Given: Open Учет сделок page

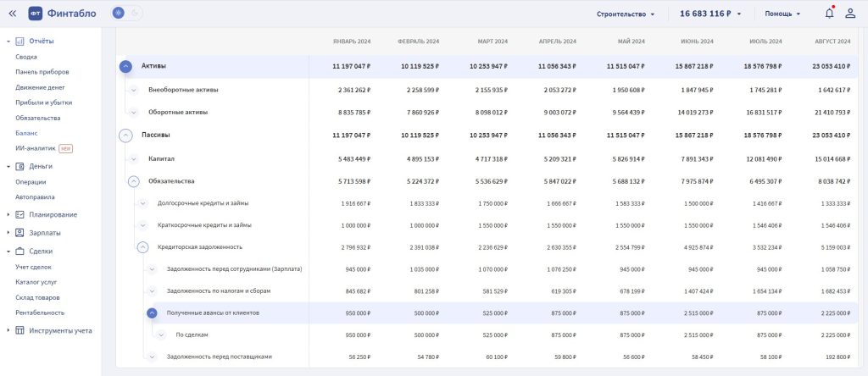Looking at the screenshot, I should coord(34,267).
